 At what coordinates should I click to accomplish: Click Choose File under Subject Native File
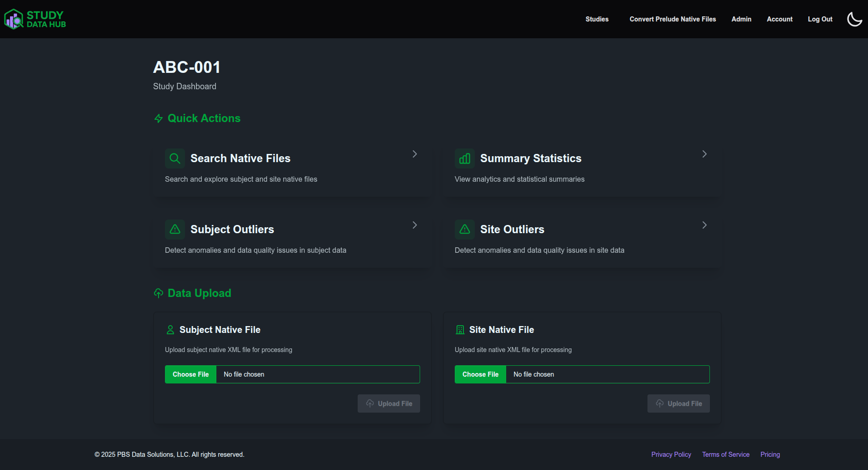click(x=190, y=374)
